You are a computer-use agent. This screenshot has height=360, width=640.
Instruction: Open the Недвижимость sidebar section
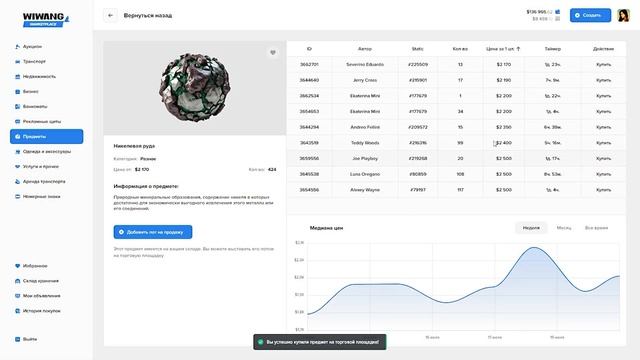click(39, 76)
